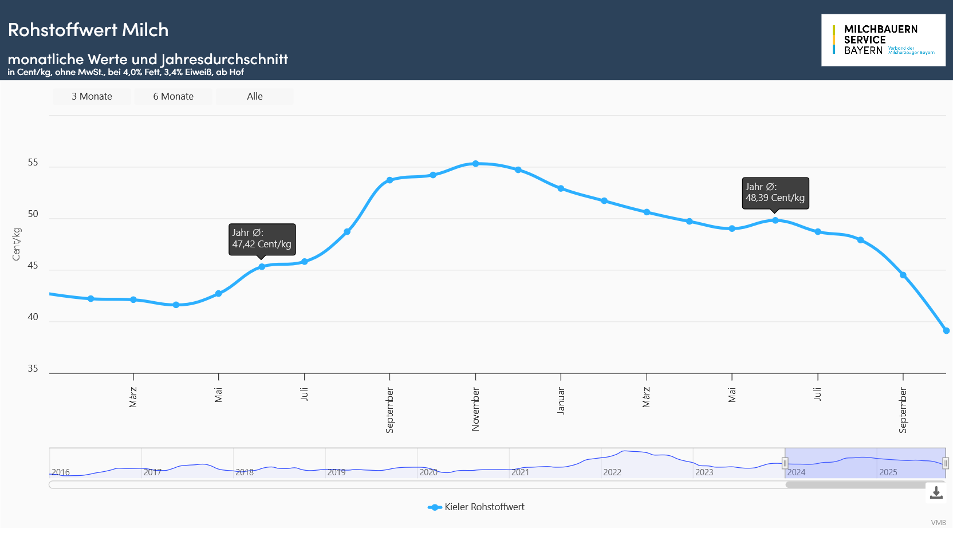Click the VMB credit text
Viewport: 953px width, 560px height.
pos(938,522)
